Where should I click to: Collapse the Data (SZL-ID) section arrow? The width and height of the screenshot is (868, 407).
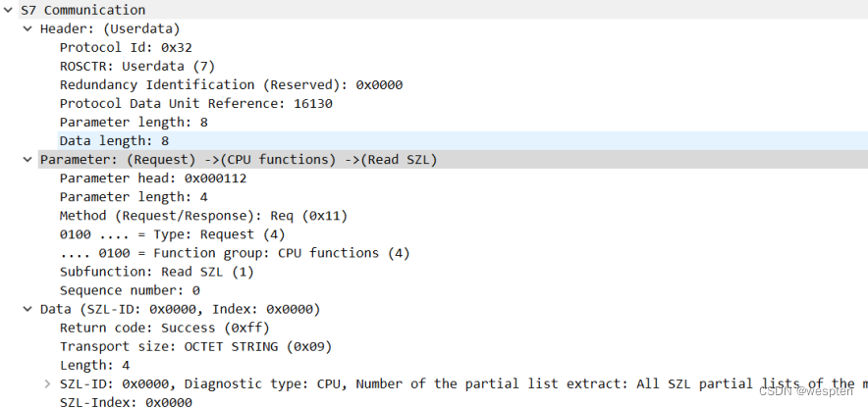[x=27, y=309]
